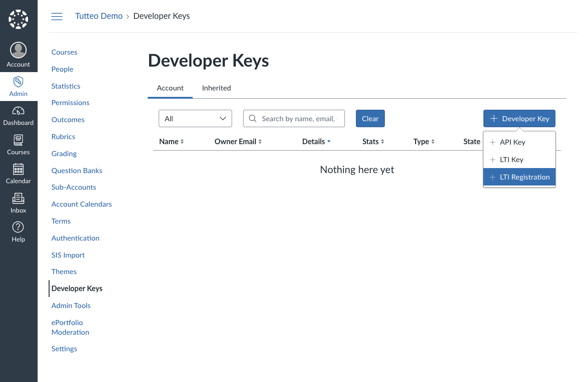
Task: Open the All filter dropdown
Action: pyautogui.click(x=195, y=118)
